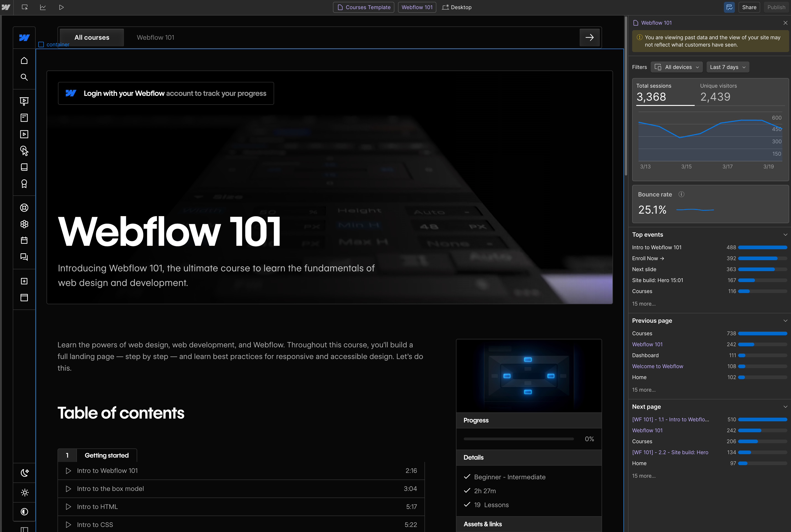The image size is (791, 532).
Task: Click play icon for Intro to CSS lesson
Action: coord(68,524)
